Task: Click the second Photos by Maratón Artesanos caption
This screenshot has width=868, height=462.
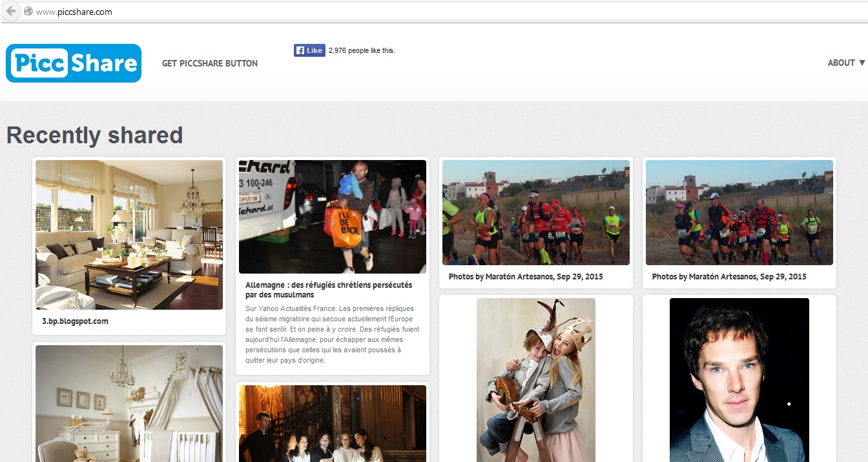Action: pyautogui.click(x=729, y=277)
